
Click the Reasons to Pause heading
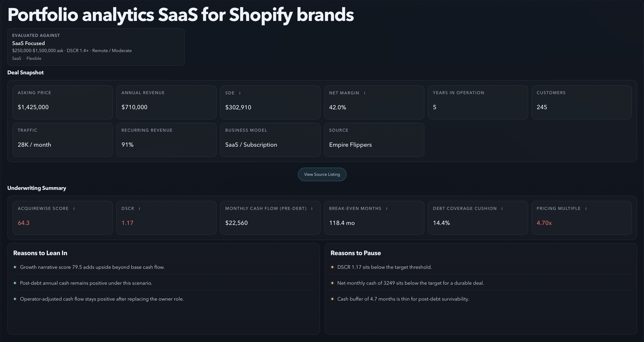355,253
